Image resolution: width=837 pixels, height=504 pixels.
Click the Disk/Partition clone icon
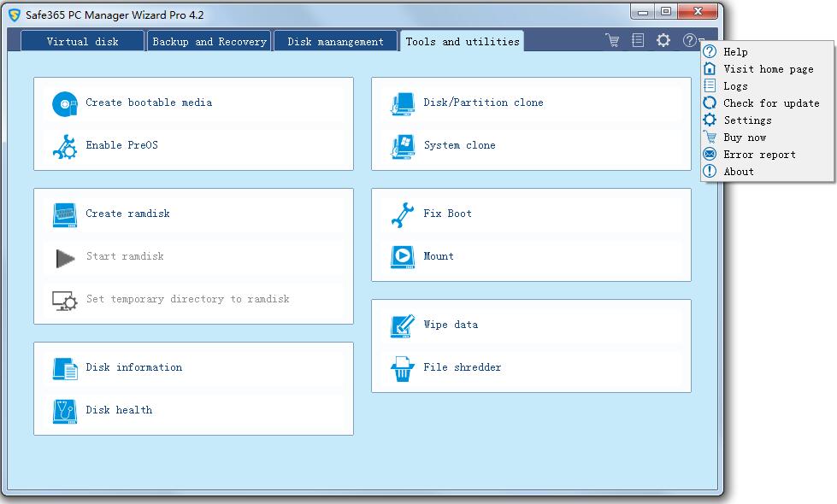[403, 103]
